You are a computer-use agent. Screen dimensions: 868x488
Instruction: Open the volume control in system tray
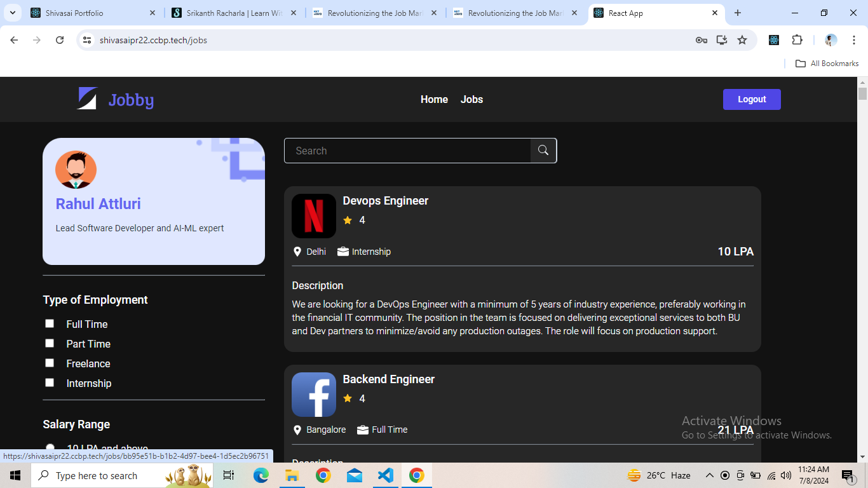tap(786, 475)
